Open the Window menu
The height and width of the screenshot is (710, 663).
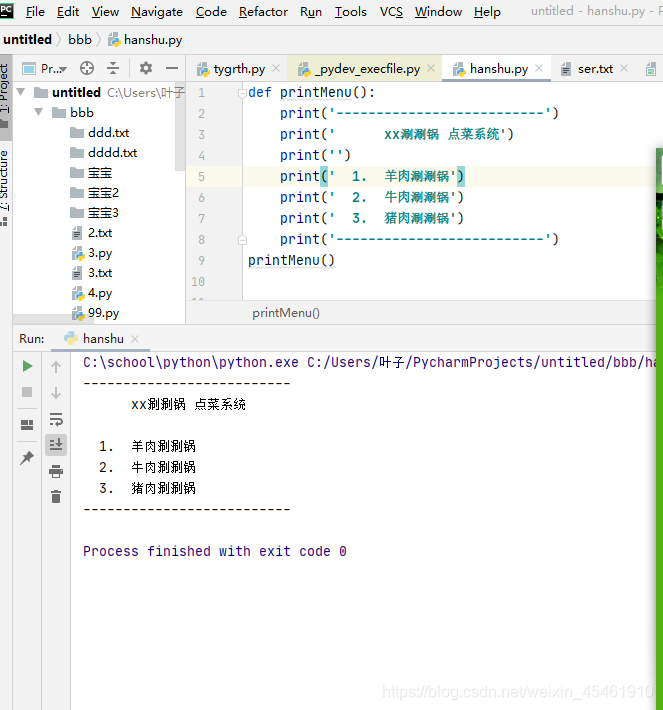pos(438,12)
